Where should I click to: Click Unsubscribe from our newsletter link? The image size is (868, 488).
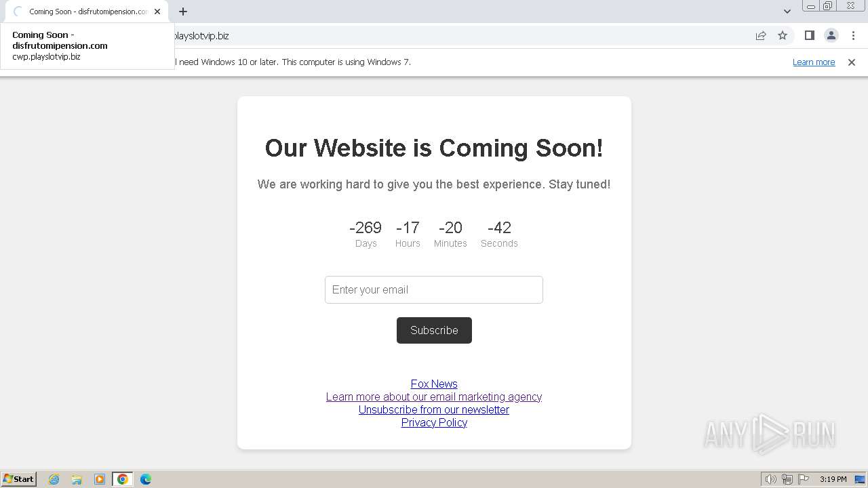[434, 409]
